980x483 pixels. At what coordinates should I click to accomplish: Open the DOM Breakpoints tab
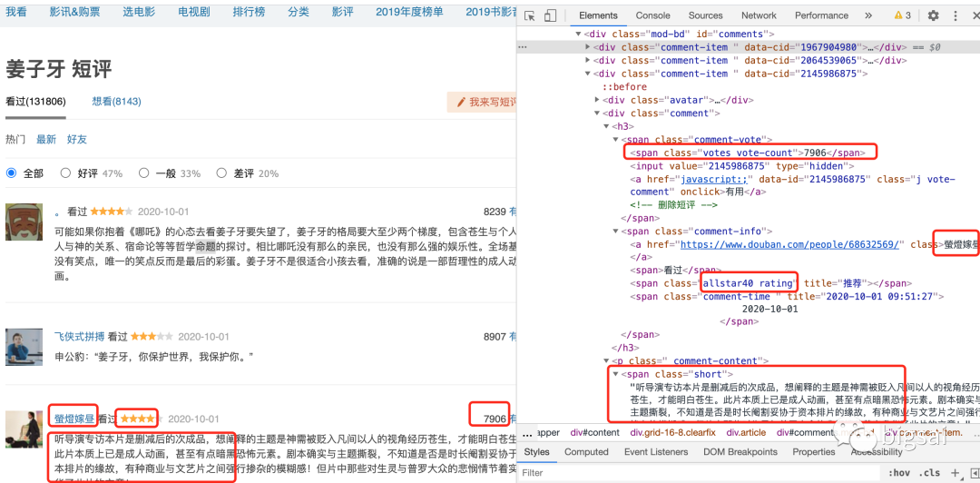pos(740,452)
